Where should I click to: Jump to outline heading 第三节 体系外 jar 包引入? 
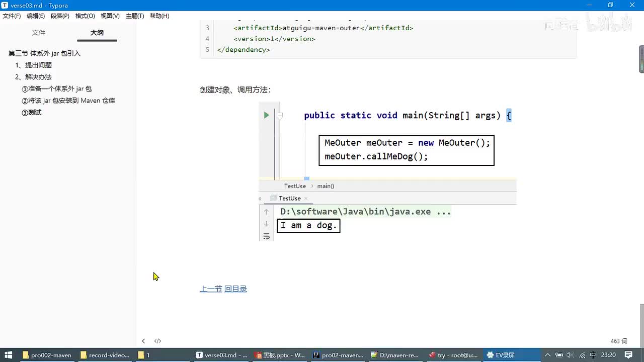(x=44, y=53)
